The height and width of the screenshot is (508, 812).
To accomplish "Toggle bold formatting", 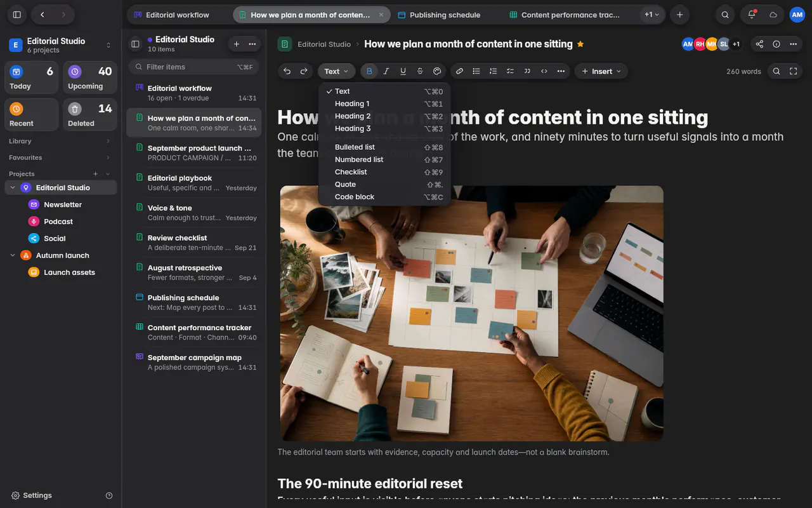I will [369, 71].
